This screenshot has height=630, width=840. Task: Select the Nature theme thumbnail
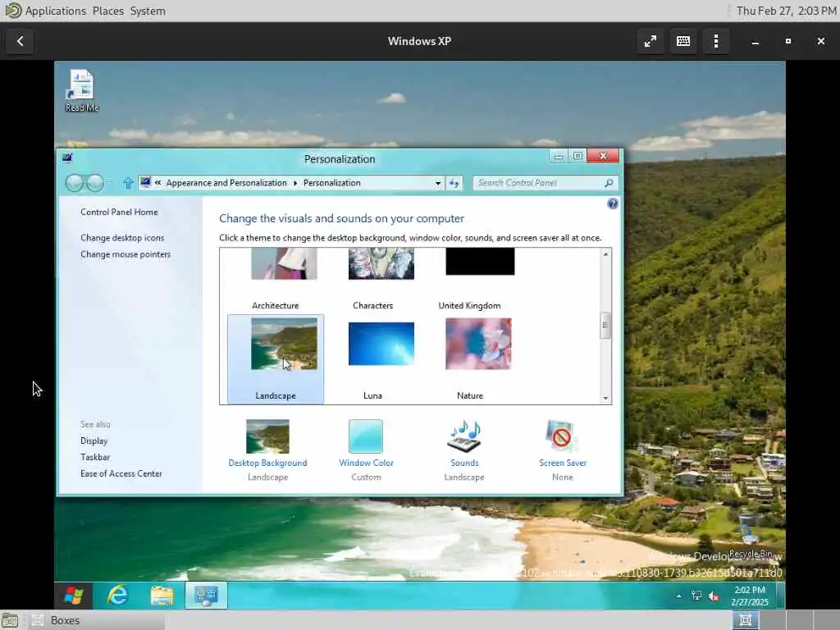click(478, 344)
